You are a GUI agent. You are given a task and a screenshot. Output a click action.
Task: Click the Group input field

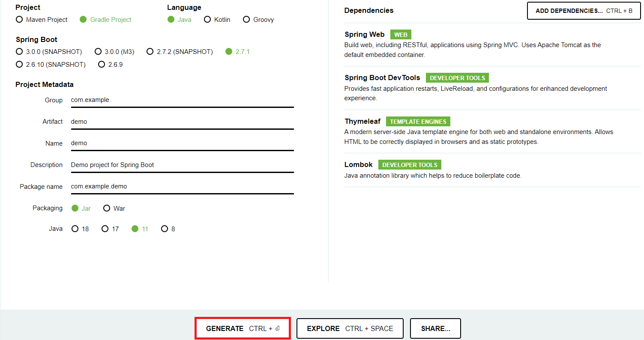(182, 100)
